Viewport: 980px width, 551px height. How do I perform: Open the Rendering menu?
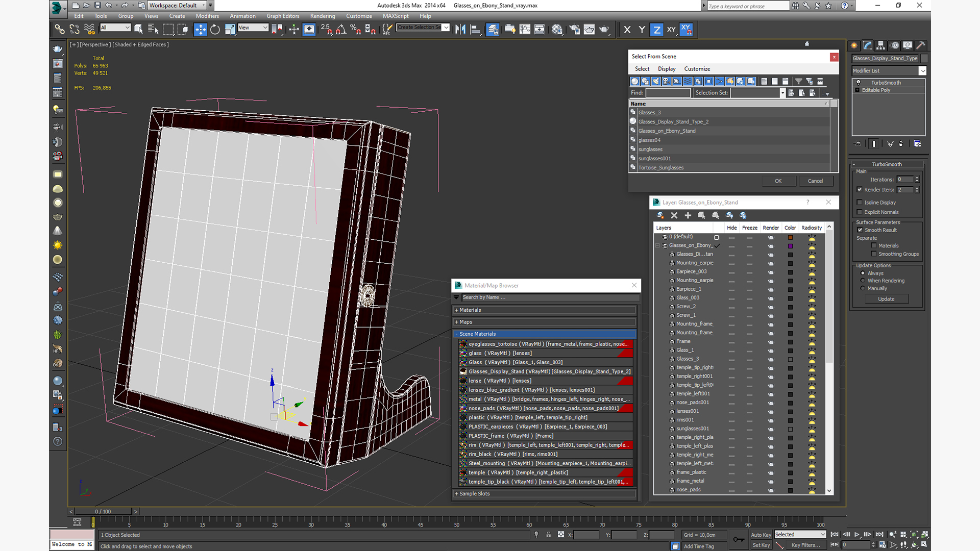point(323,16)
